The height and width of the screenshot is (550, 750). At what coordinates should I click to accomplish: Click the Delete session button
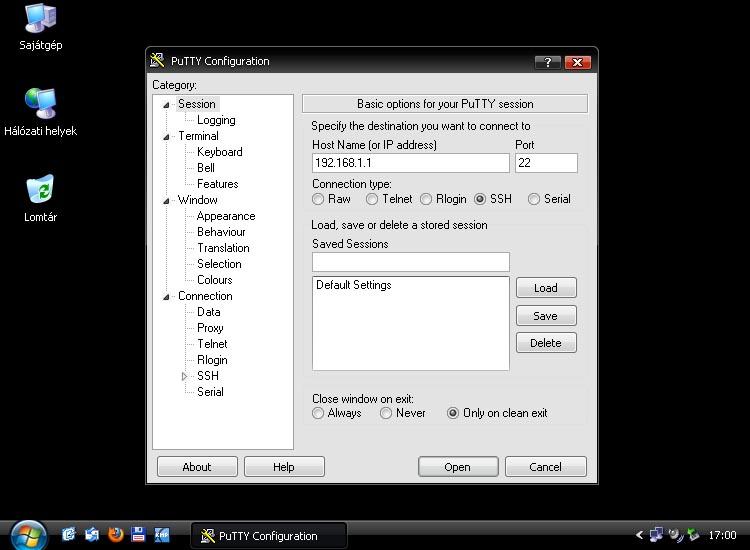tap(546, 343)
